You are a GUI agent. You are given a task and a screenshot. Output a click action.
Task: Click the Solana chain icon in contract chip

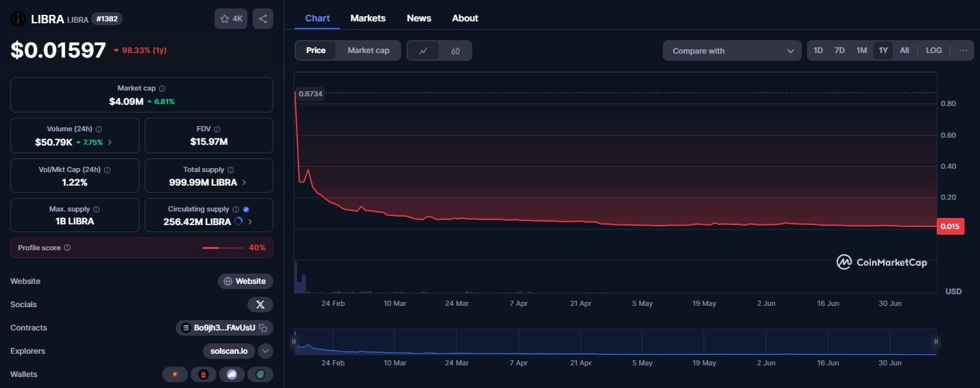click(186, 328)
